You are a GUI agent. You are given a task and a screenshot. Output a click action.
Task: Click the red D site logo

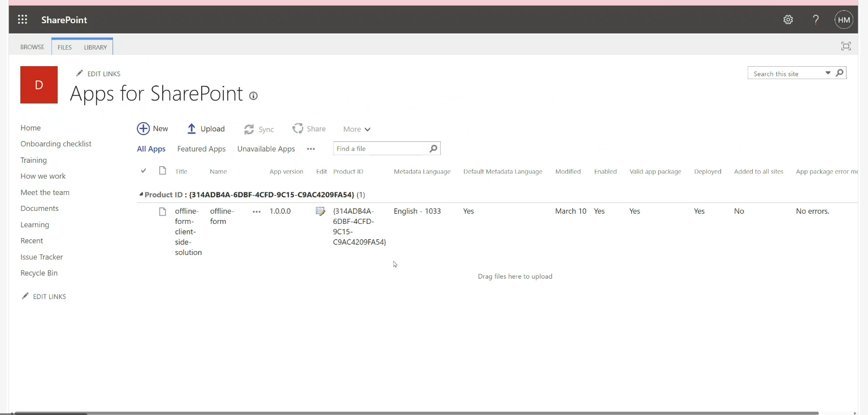click(39, 85)
